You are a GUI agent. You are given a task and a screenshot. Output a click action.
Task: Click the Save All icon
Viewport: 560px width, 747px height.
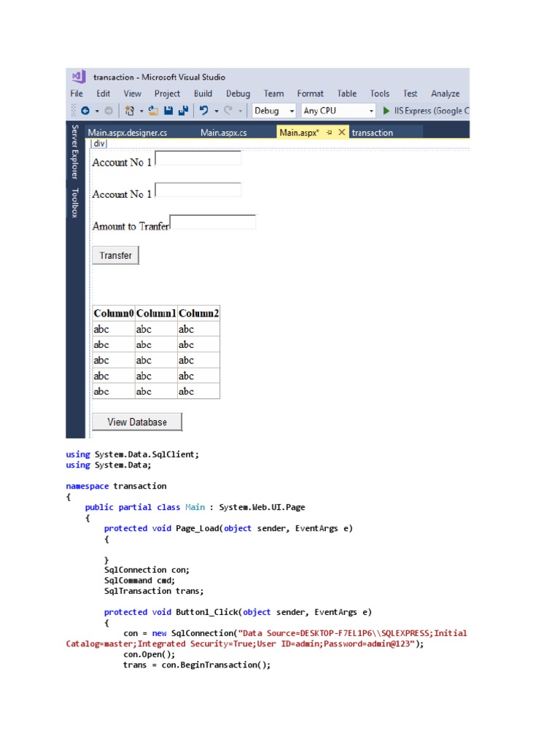[x=183, y=111]
